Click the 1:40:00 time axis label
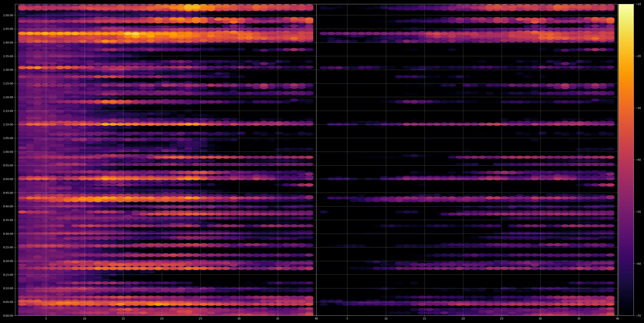 click(x=8, y=42)
